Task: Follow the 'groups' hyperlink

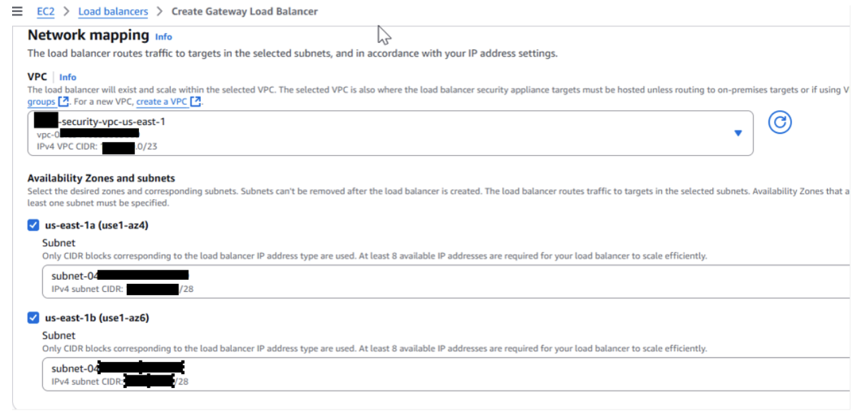Action: [41, 102]
